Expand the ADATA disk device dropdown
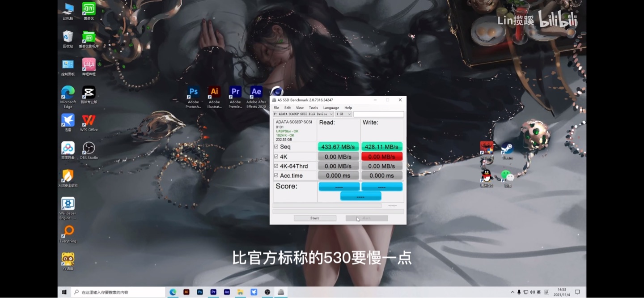The width and height of the screenshot is (644, 298). (303, 114)
